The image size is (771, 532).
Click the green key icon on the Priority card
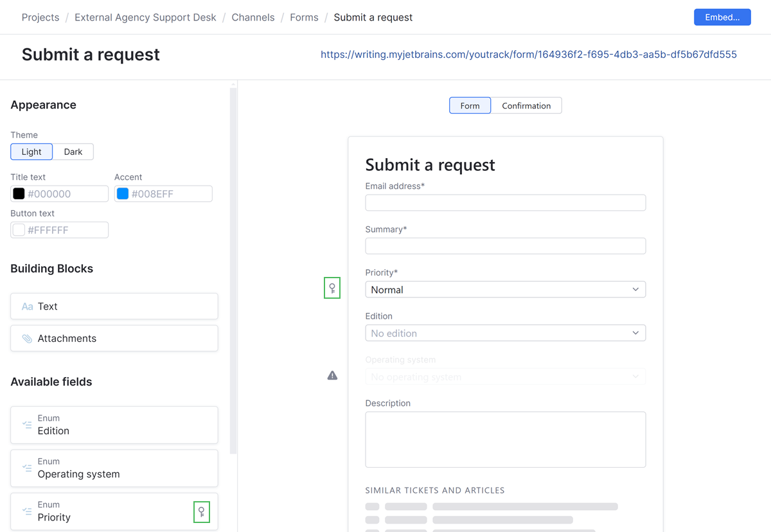(202, 511)
